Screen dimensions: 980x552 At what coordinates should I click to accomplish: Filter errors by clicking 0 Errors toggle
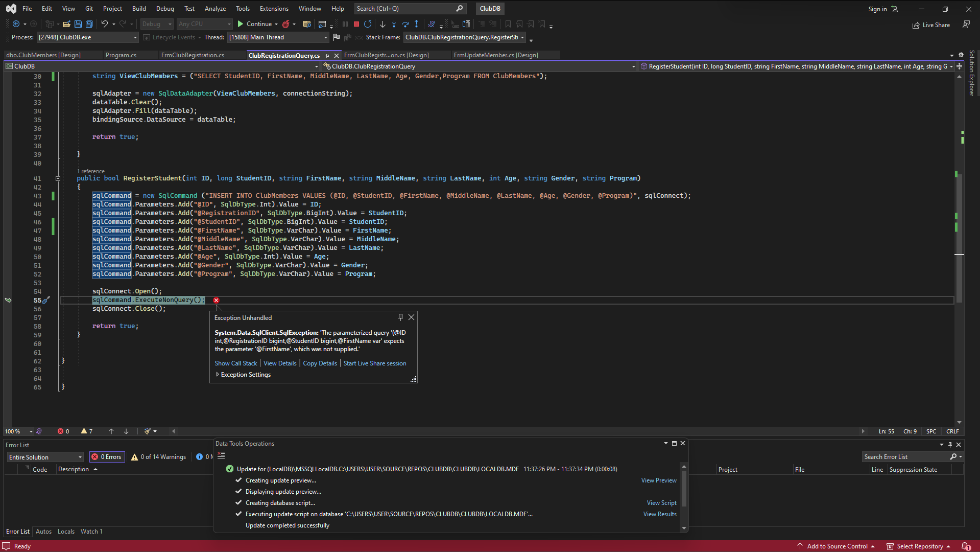[107, 456]
